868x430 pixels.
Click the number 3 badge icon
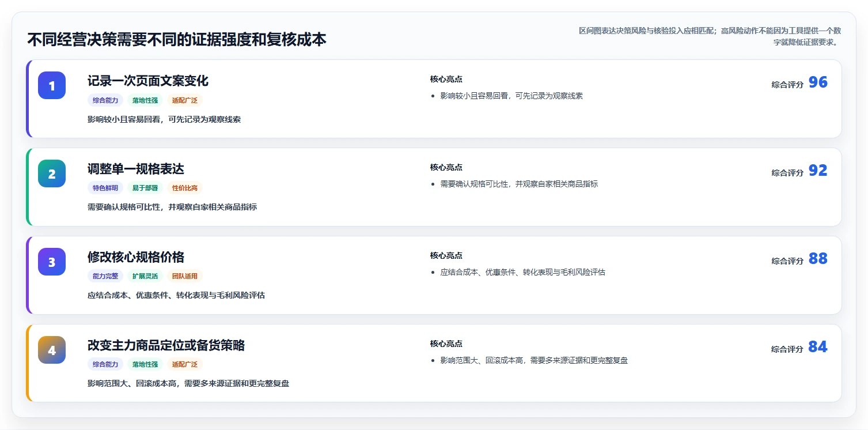(x=52, y=262)
